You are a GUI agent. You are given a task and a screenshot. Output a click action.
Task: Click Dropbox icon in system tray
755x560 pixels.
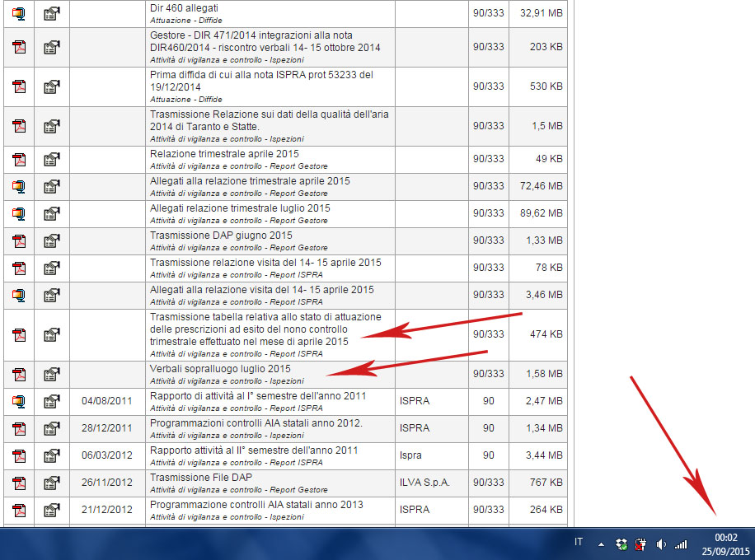622,544
